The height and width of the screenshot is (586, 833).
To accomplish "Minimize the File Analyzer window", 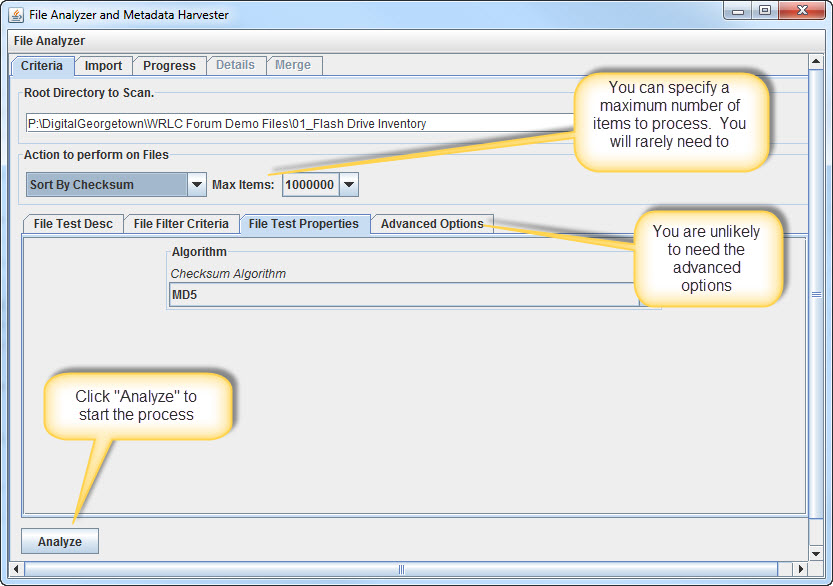I will [x=739, y=11].
